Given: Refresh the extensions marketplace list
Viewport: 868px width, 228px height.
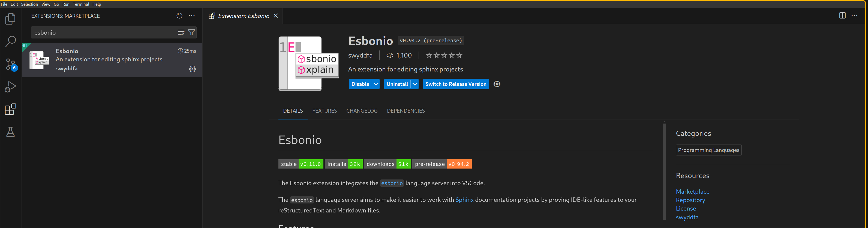Looking at the screenshot, I should coord(179,16).
